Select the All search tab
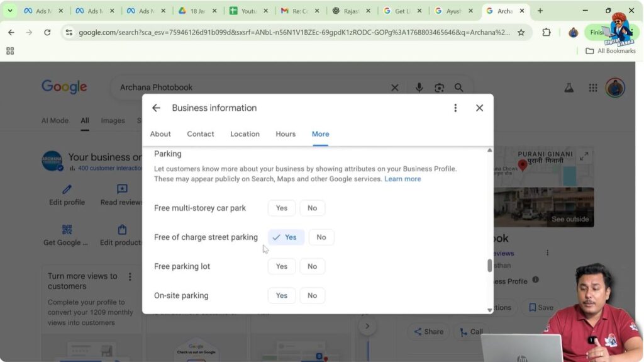The width and height of the screenshot is (644, 362). [x=85, y=120]
